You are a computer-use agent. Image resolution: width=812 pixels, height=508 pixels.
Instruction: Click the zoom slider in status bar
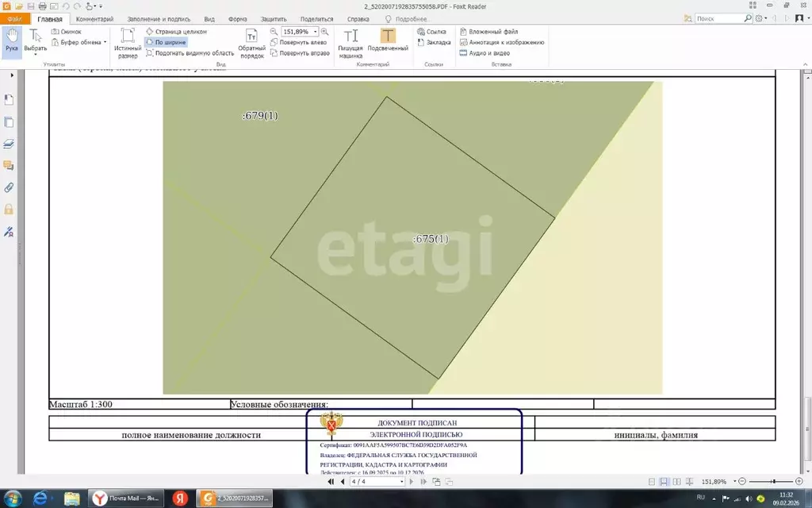772,482
